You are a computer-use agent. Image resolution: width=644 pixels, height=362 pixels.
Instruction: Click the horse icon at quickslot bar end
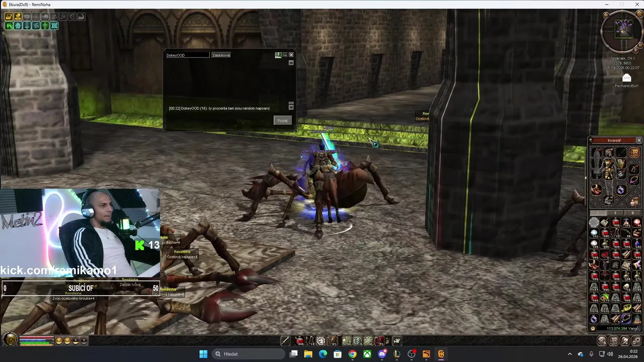(396, 341)
